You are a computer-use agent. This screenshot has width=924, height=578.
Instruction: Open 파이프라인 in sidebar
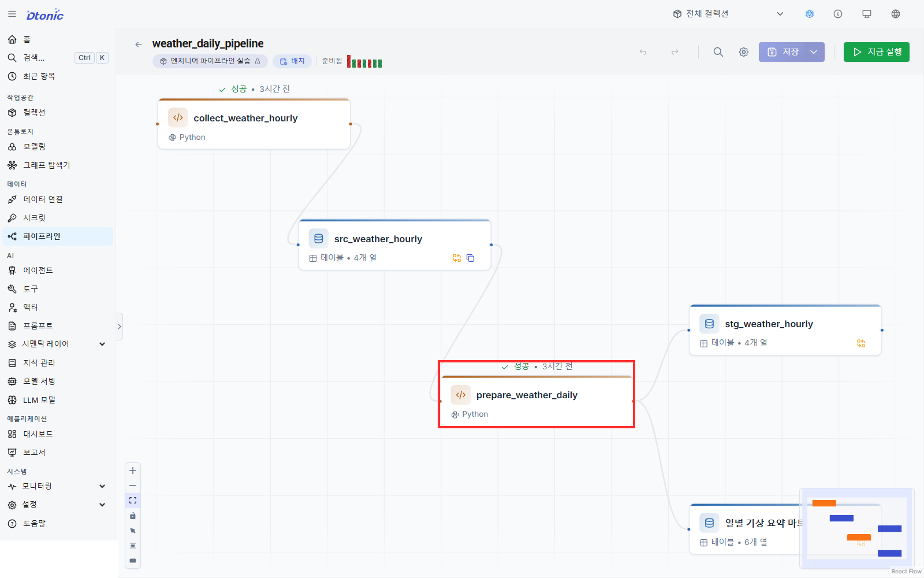58,236
